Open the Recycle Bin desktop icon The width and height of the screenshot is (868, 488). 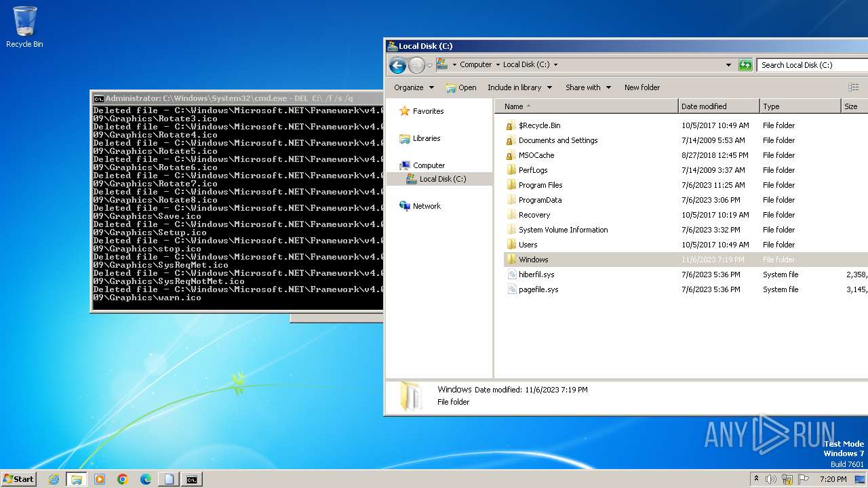[24, 27]
